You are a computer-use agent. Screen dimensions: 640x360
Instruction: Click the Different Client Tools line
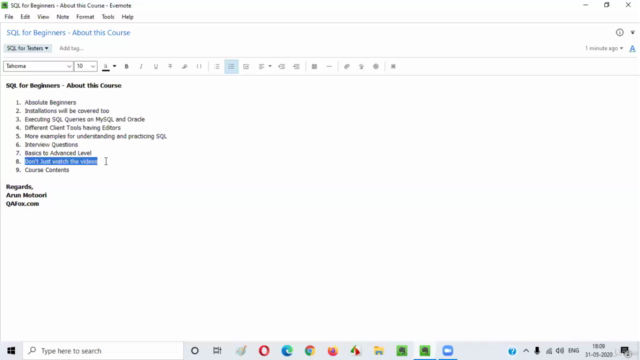(x=73, y=128)
